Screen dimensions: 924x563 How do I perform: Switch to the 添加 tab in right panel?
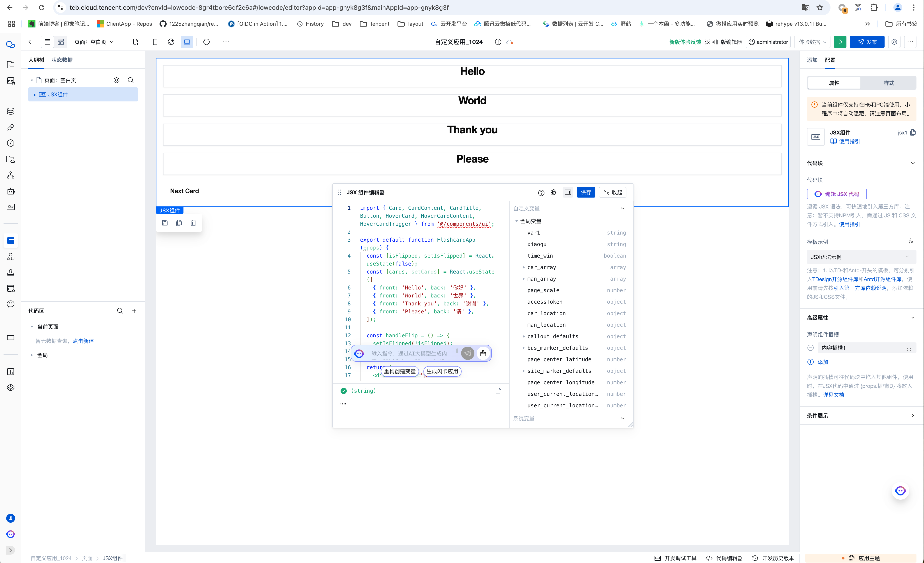[812, 60]
